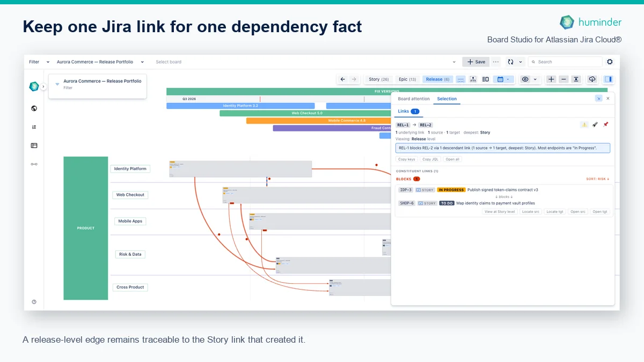Open the table layout icon in sidebar

pos(34,145)
